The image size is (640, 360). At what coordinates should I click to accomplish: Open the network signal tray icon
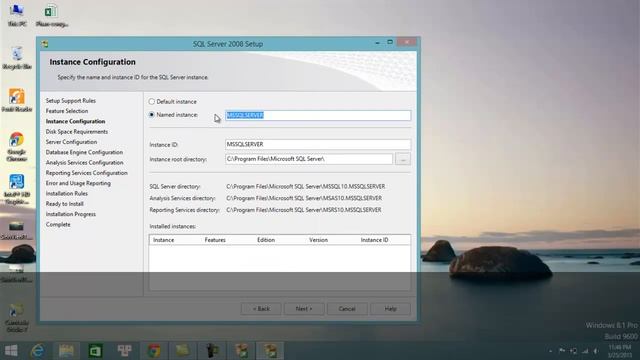click(x=585, y=351)
